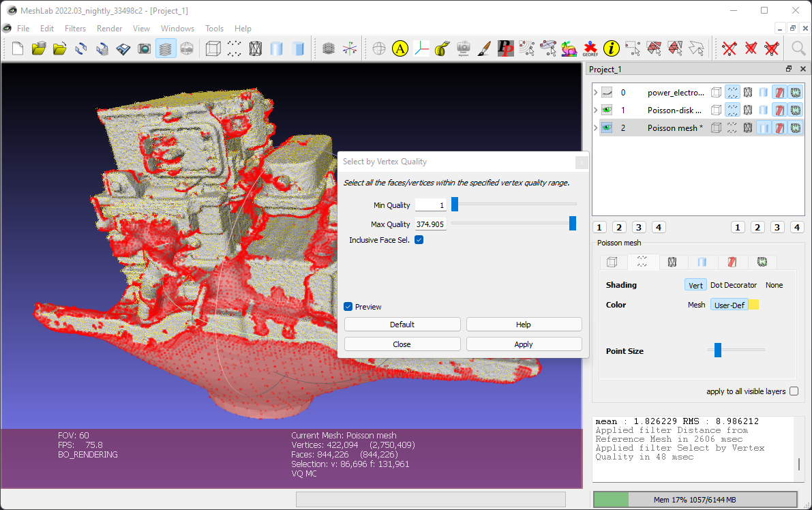Select the Poisson mesh layer name
This screenshot has height=510, width=812.
click(675, 128)
